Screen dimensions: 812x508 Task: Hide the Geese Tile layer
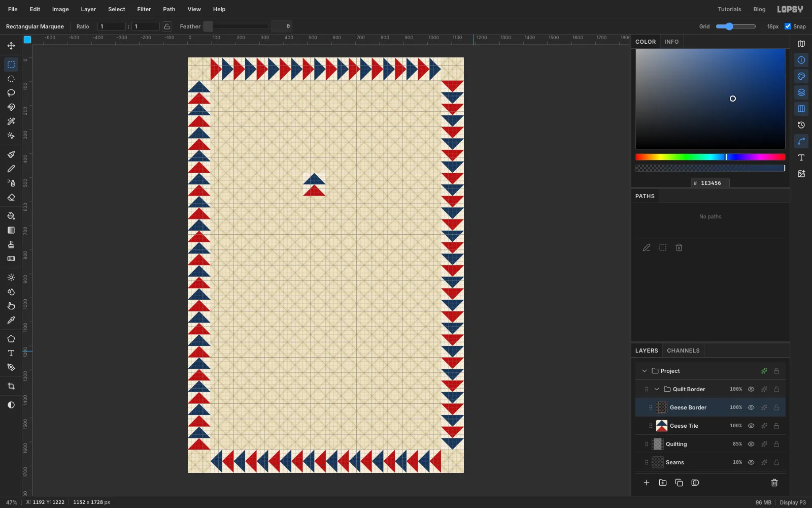click(x=751, y=426)
